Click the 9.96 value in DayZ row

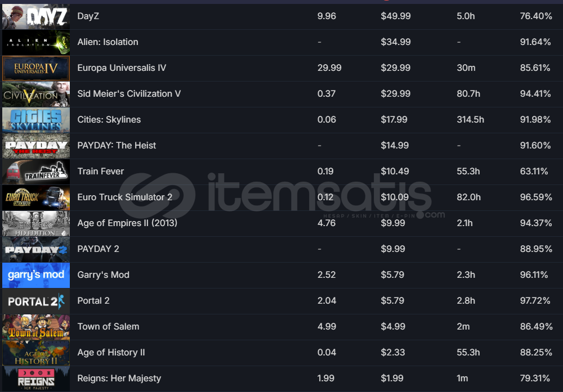tap(327, 16)
